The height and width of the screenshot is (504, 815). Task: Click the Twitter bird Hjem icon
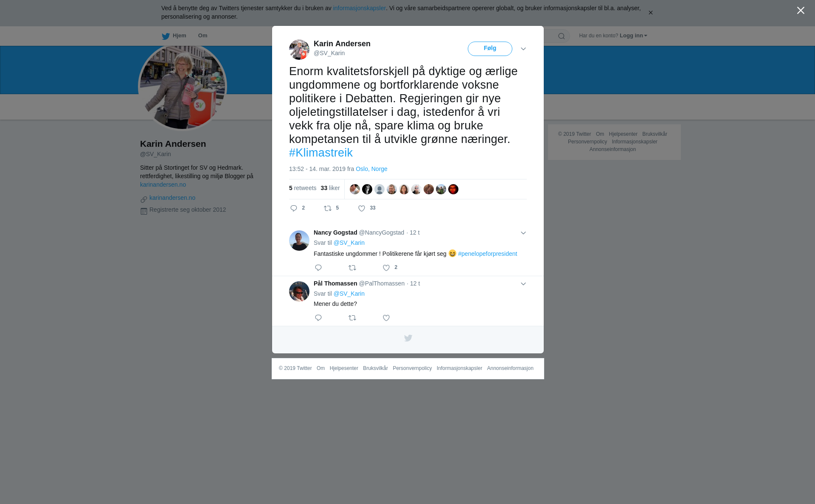pyautogui.click(x=166, y=36)
